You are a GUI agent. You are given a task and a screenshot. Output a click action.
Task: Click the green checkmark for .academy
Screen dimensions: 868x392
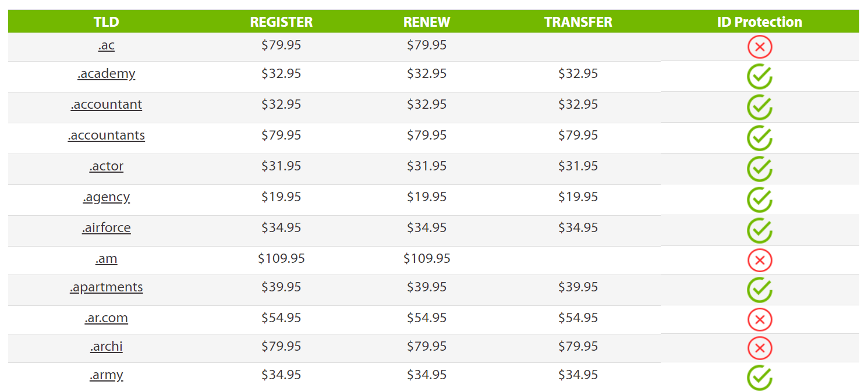point(759,77)
